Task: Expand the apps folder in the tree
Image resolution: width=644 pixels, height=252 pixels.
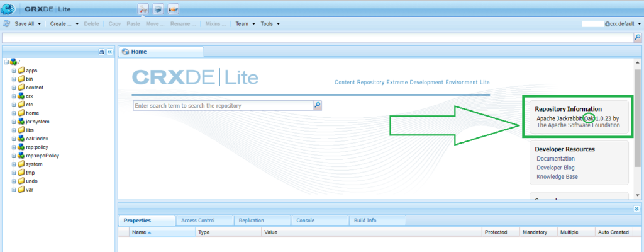Action: coord(14,71)
